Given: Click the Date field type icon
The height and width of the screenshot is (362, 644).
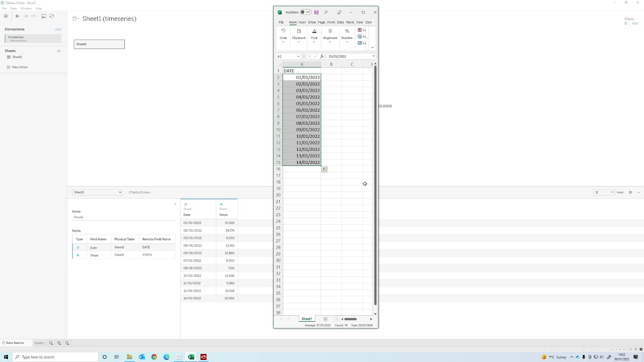Looking at the screenshot, I should click(x=78, y=247).
